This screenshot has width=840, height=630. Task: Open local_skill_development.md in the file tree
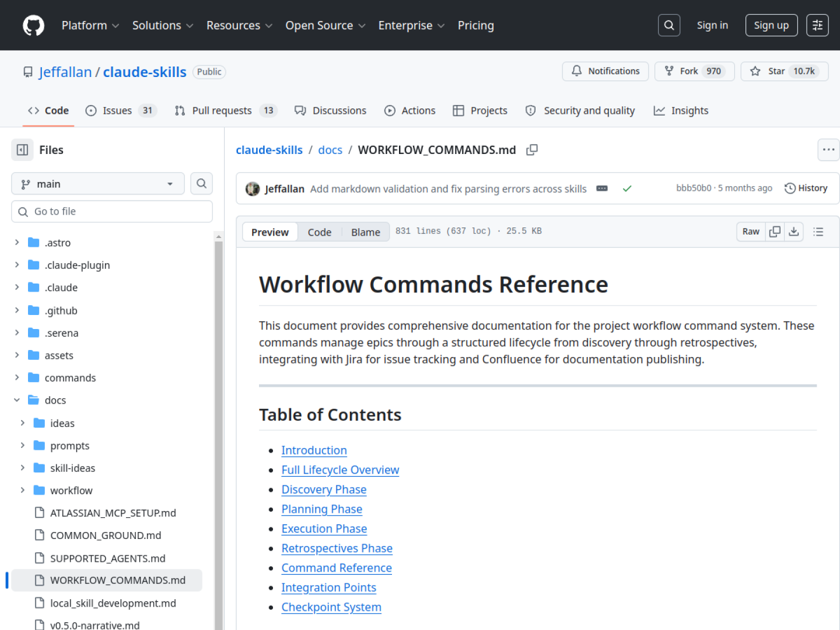click(x=113, y=603)
